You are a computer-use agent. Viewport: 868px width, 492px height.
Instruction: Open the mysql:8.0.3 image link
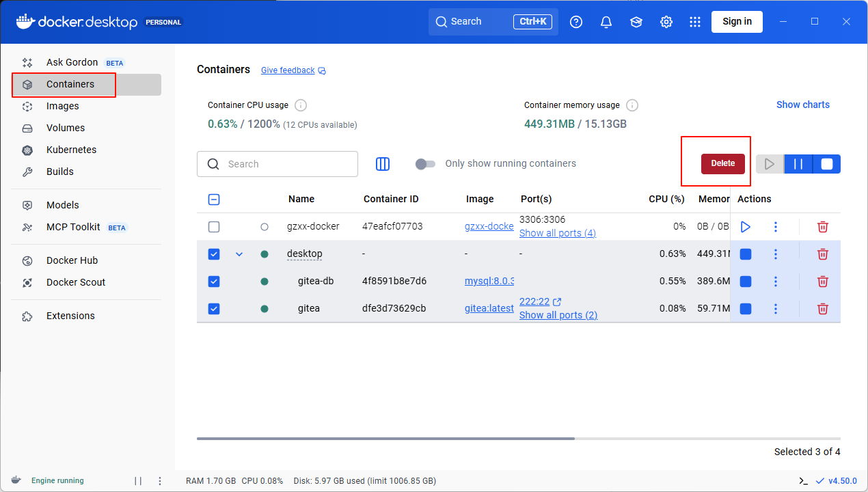(x=489, y=281)
